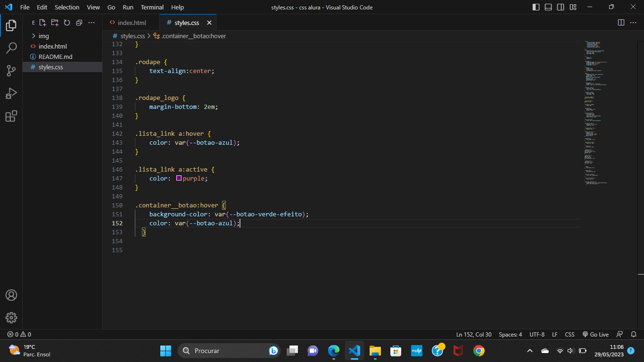Open Windows Start menu
644x362 pixels.
pos(166,351)
